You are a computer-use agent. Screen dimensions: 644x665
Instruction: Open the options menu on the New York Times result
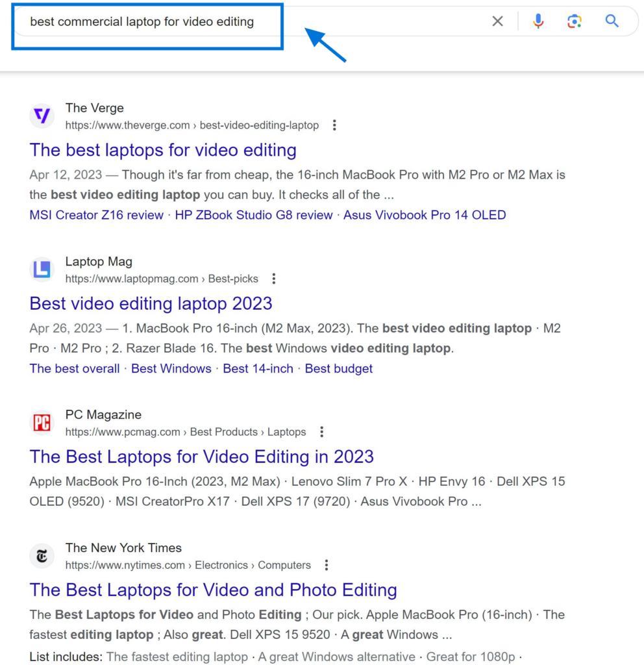click(x=326, y=564)
